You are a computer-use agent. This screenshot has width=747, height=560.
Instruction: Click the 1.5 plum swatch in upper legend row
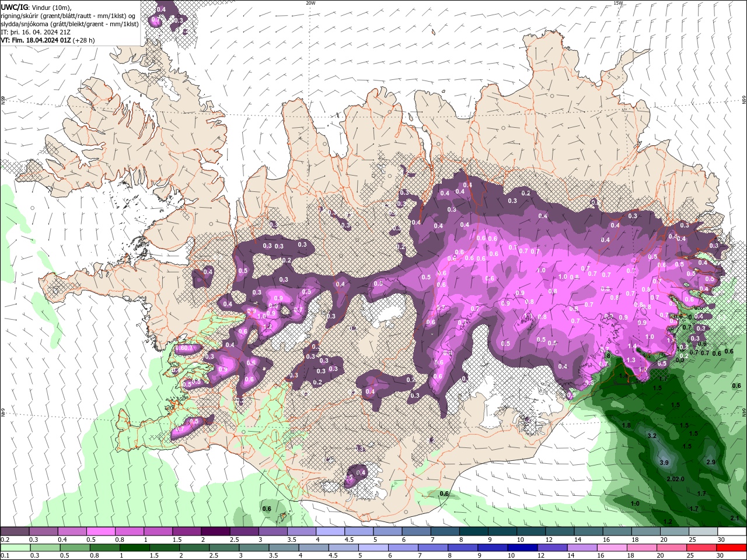(187, 531)
